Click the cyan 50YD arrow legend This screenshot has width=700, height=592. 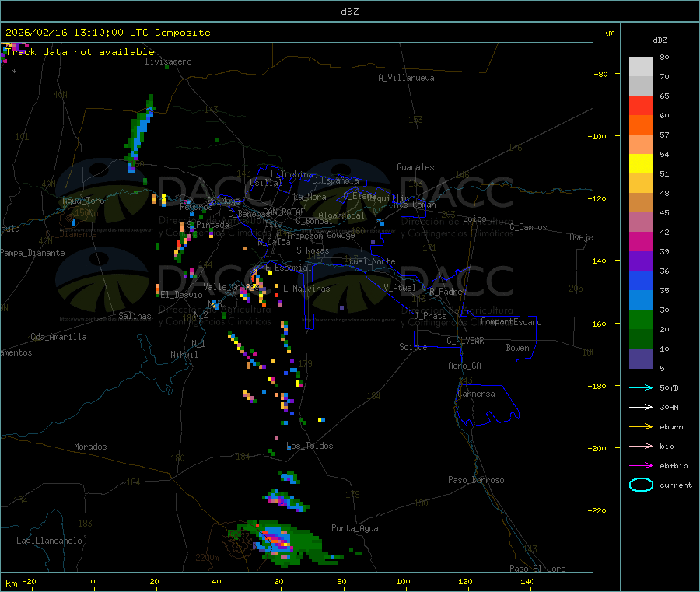[x=641, y=387]
